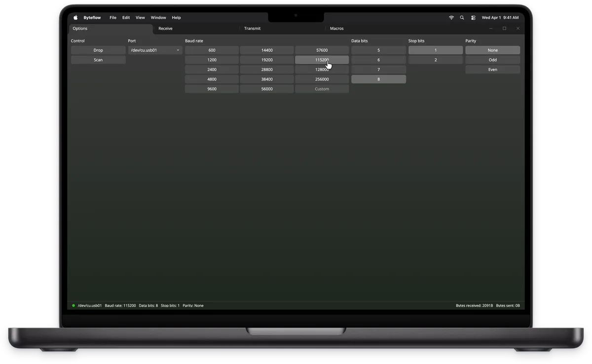Expand the /dev/cu.usb01 port dropdown

(155, 50)
